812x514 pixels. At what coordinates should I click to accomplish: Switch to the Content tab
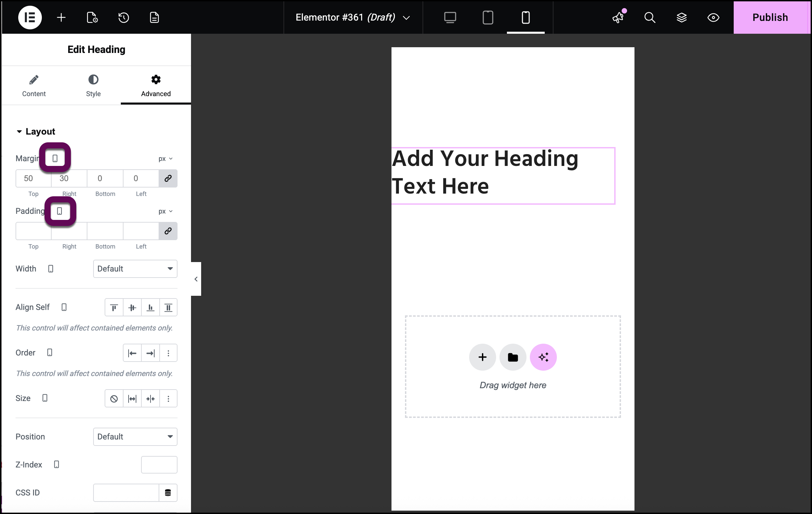point(34,85)
